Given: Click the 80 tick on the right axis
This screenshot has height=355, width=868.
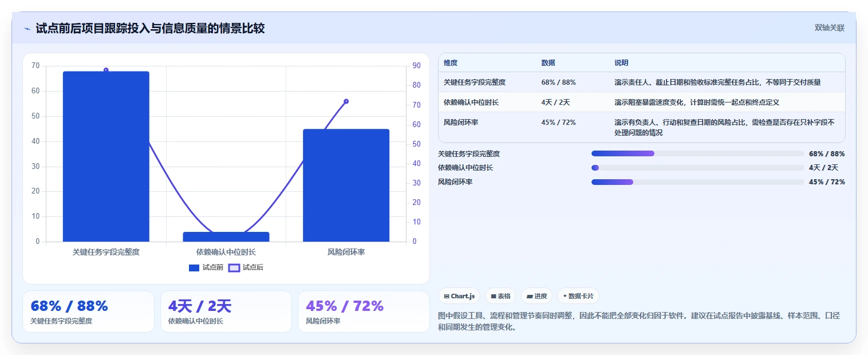Looking at the screenshot, I should 416,85.
